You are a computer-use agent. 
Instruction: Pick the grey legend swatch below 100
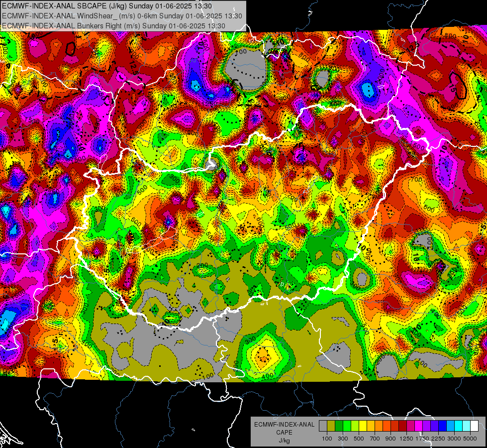pyautogui.click(x=323, y=426)
